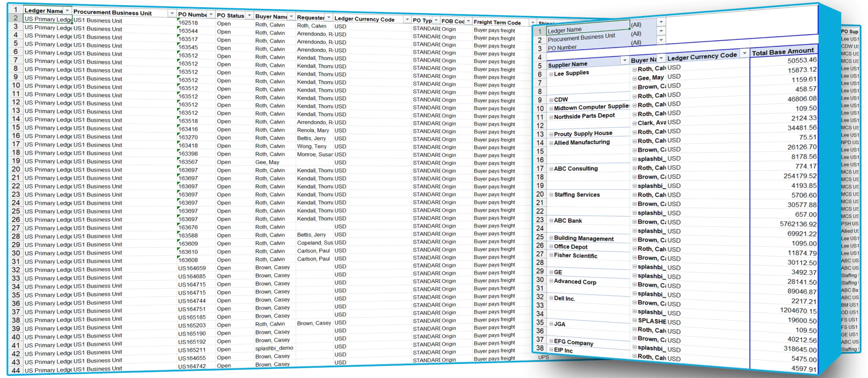
Task: Open the Ledger Name column filter dropdown
Action: 67,11
